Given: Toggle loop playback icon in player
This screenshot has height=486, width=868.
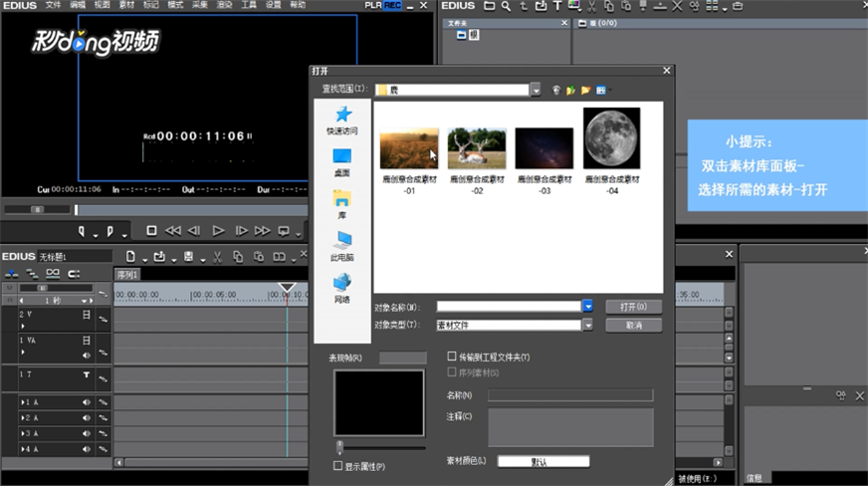Looking at the screenshot, I should [x=284, y=231].
